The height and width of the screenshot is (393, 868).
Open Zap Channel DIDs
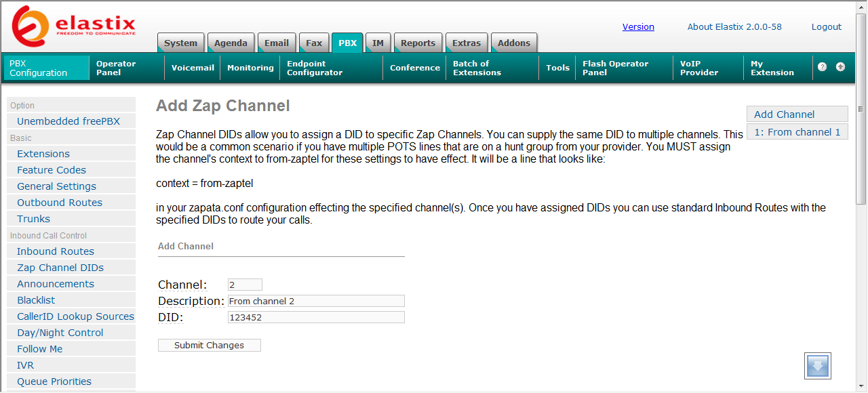click(71, 268)
